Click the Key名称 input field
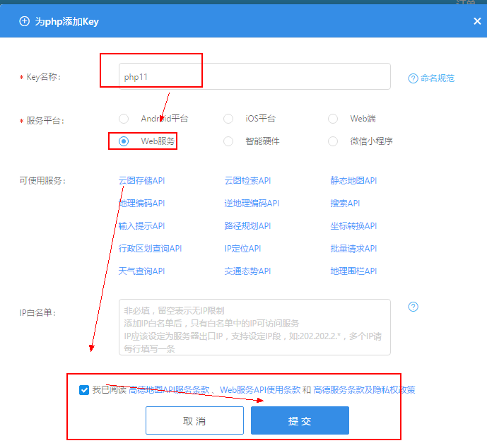This screenshot has width=487, height=448. pos(254,76)
